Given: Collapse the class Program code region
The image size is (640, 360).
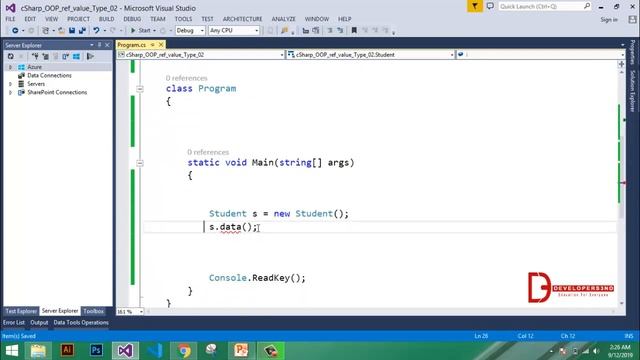Looking at the screenshot, I should pos(140,89).
